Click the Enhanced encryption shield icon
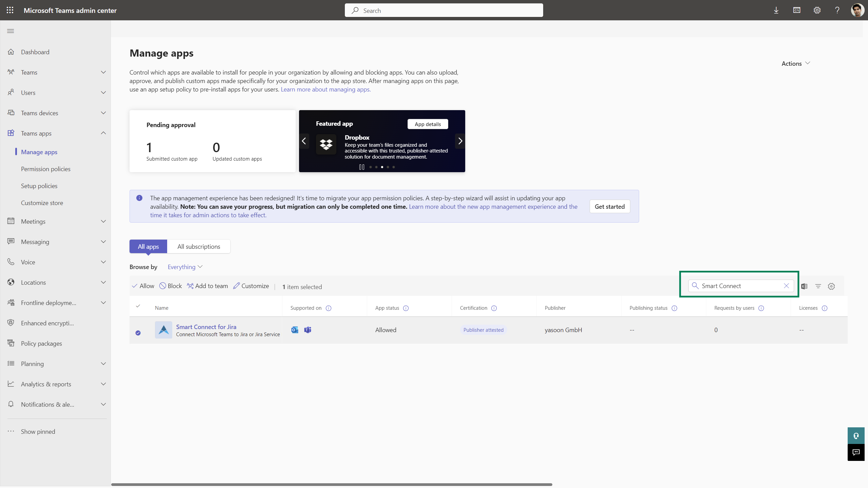 tap(11, 323)
